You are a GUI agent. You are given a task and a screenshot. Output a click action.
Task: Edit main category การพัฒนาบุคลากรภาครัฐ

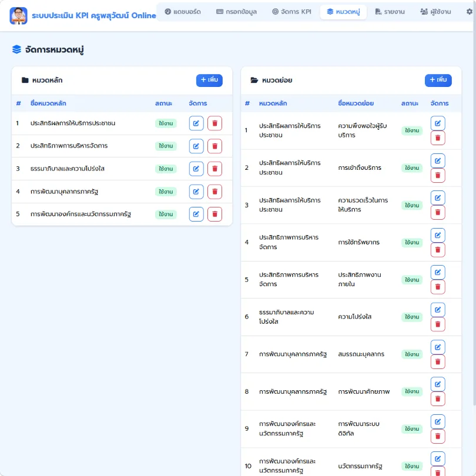pos(196,192)
